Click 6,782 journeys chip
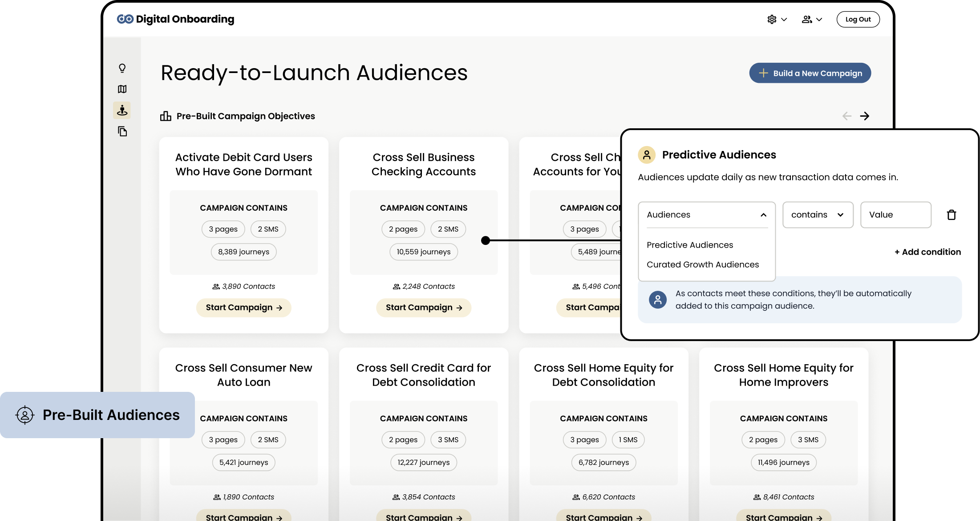 (x=603, y=463)
